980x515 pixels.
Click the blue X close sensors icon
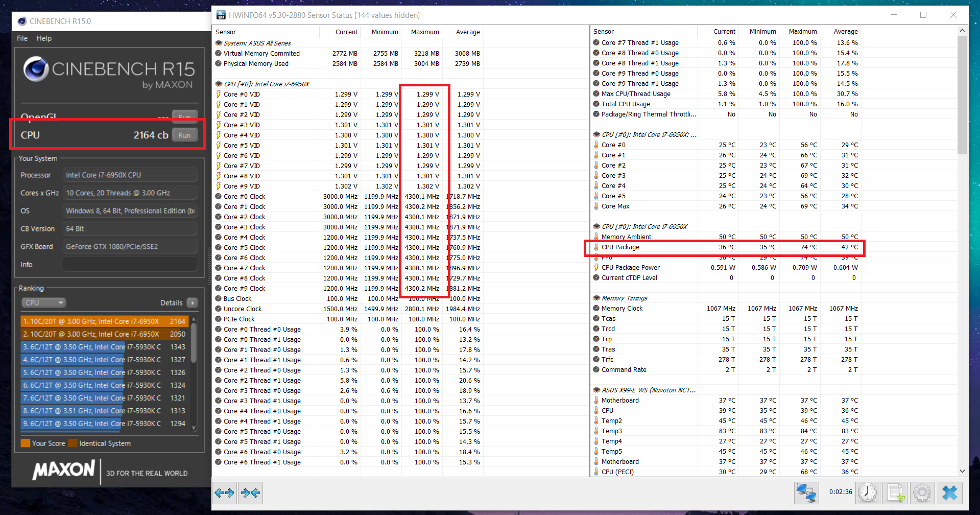click(x=949, y=493)
